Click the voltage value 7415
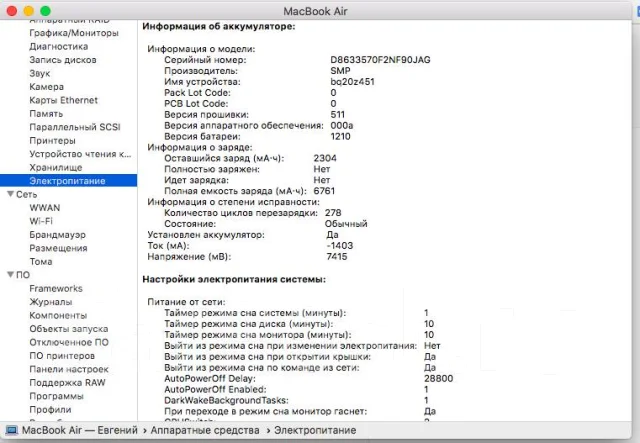The height and width of the screenshot is (443, 640). [337, 256]
